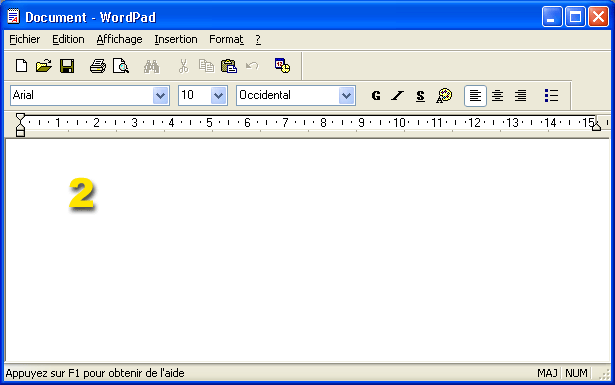Open the Insertion menu
Screen dimensions: 615x385
(x=176, y=39)
